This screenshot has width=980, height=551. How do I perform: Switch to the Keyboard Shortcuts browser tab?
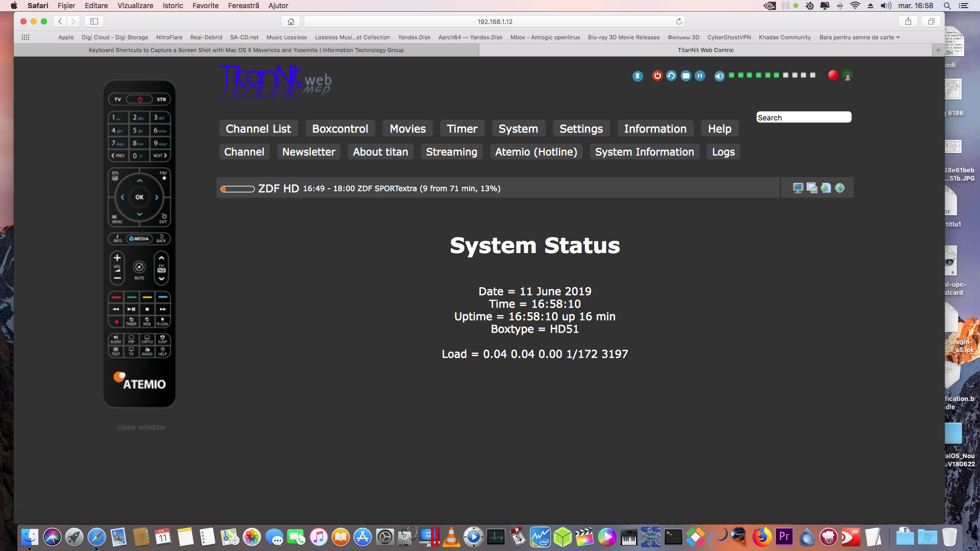point(246,50)
